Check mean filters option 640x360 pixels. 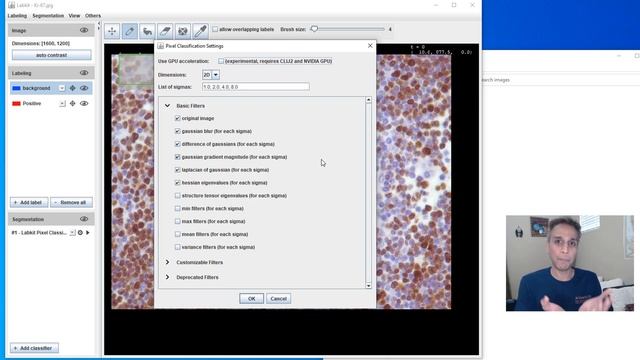[x=178, y=234]
